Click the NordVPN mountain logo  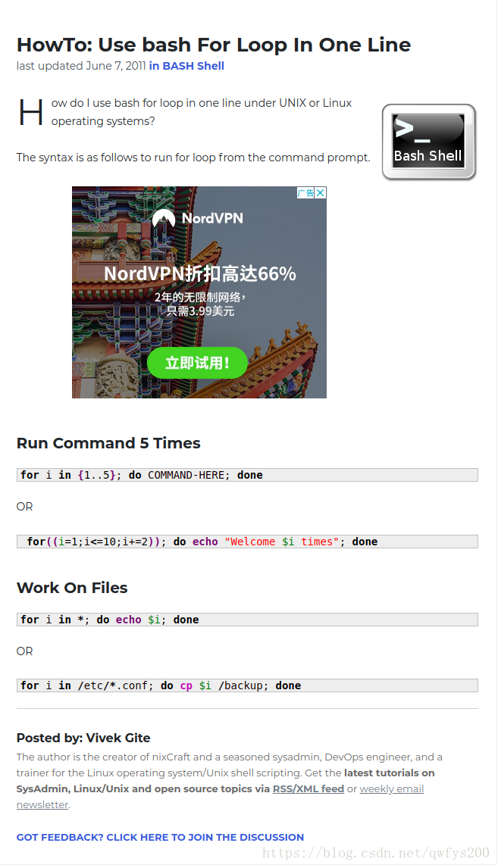[x=163, y=219]
